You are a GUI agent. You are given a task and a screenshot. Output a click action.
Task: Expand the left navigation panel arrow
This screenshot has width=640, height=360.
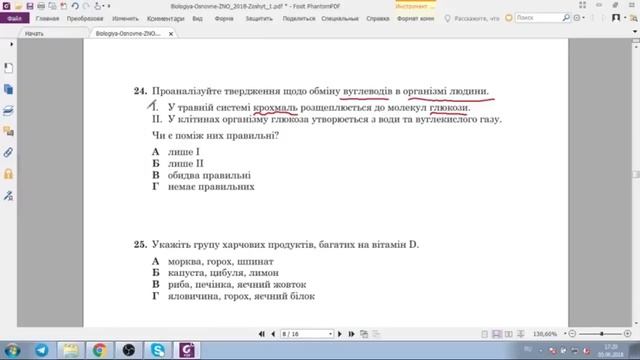pos(11,44)
